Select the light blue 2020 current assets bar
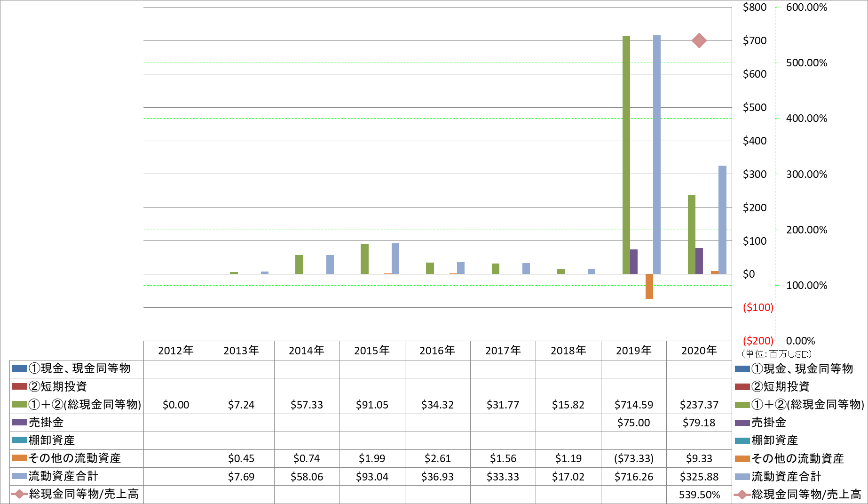This screenshot has height=504, width=868. (x=722, y=220)
